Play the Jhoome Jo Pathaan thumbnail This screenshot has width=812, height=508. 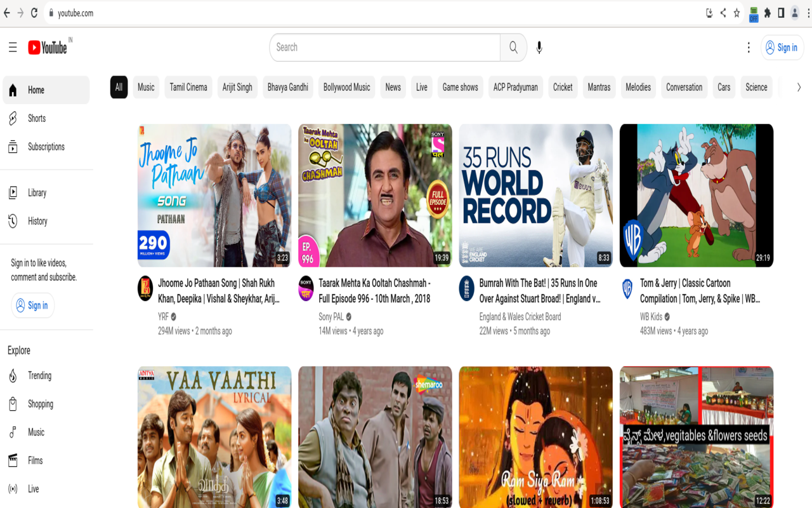(x=214, y=196)
